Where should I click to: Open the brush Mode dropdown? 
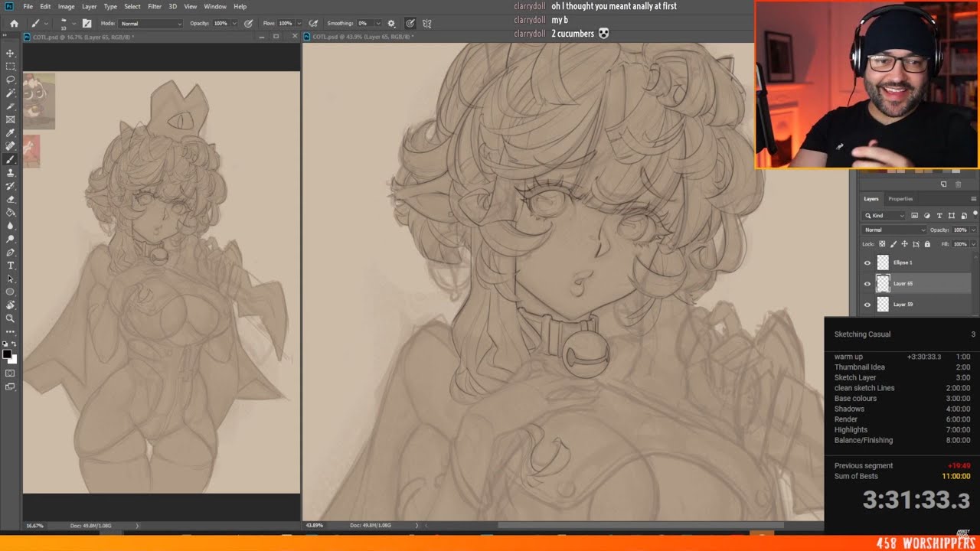click(x=152, y=24)
